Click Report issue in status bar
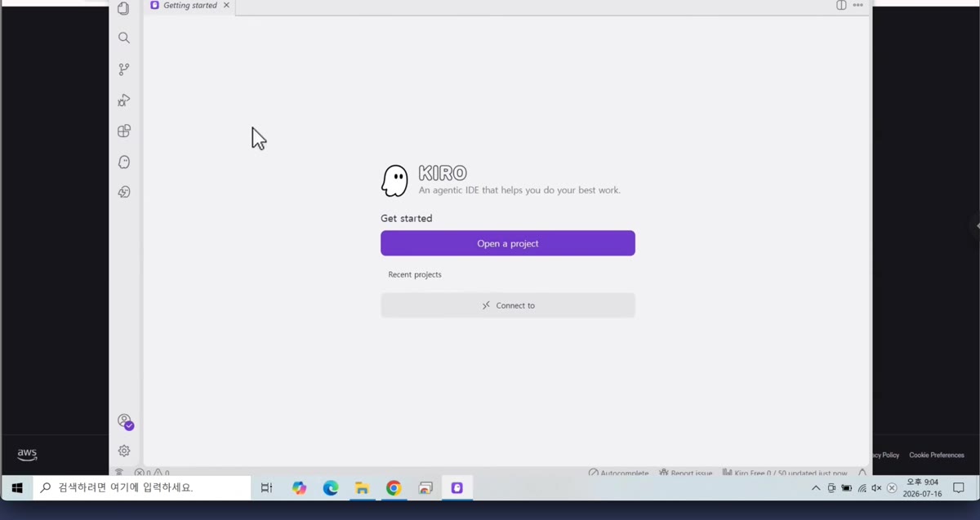 coord(685,473)
